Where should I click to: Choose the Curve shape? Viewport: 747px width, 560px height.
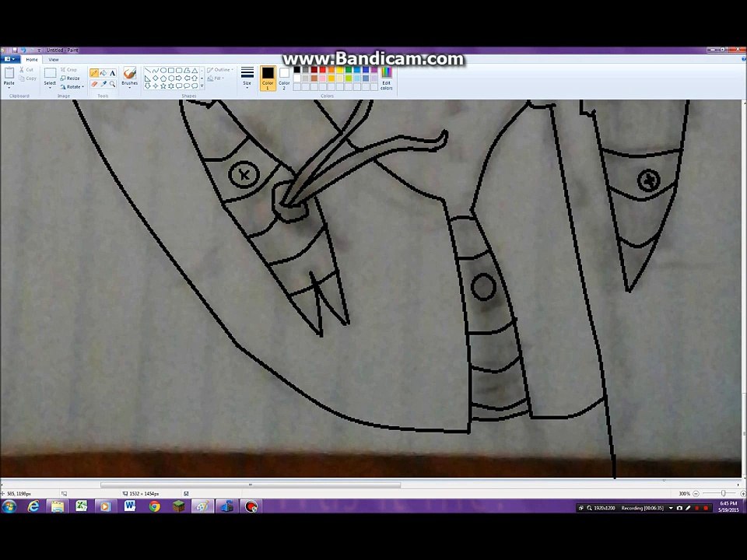tap(156, 71)
